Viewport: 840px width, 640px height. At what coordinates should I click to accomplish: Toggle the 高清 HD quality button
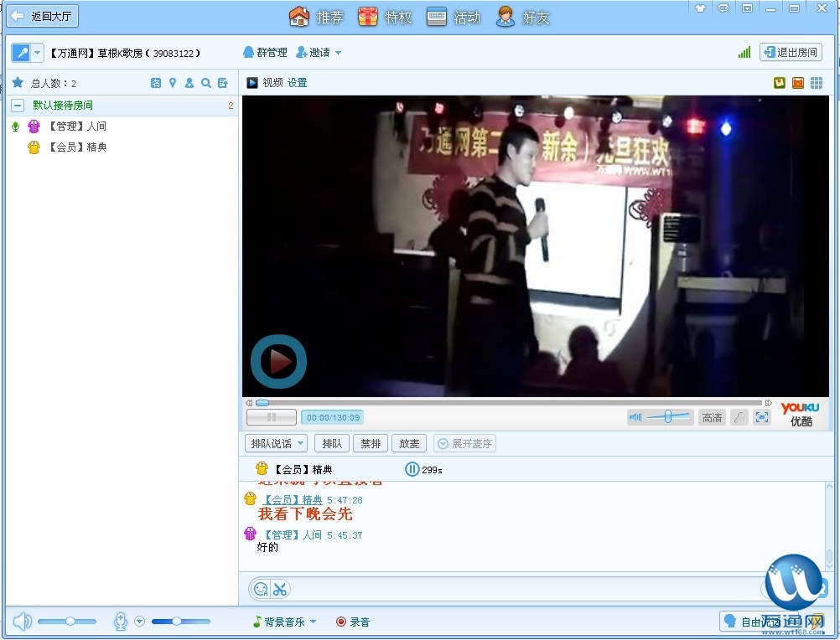(712, 417)
